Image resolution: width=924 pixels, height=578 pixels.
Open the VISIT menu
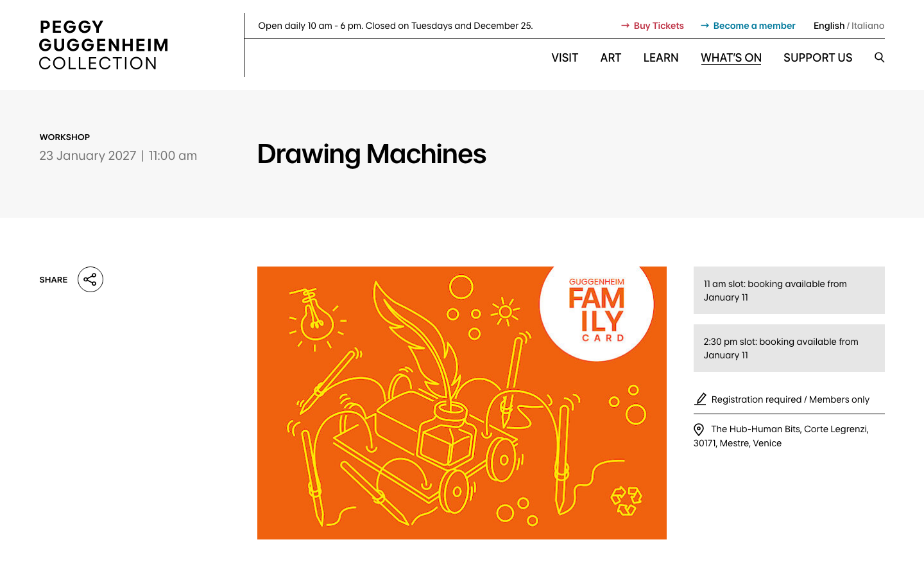[565, 58]
